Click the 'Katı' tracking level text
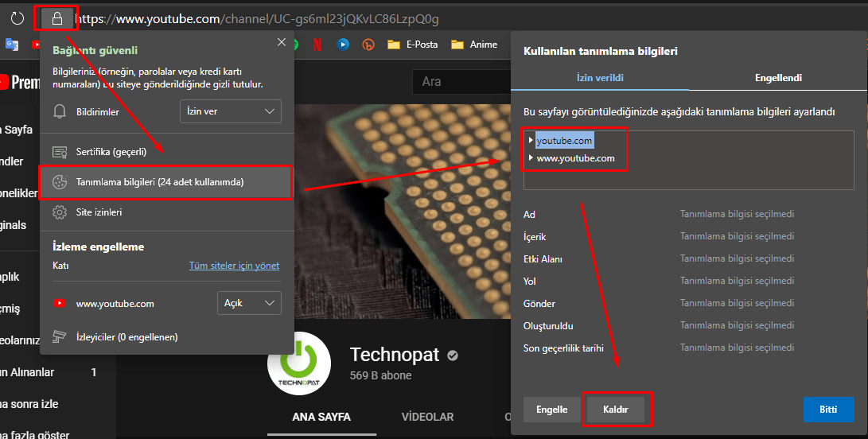The image size is (868, 439). (x=60, y=266)
